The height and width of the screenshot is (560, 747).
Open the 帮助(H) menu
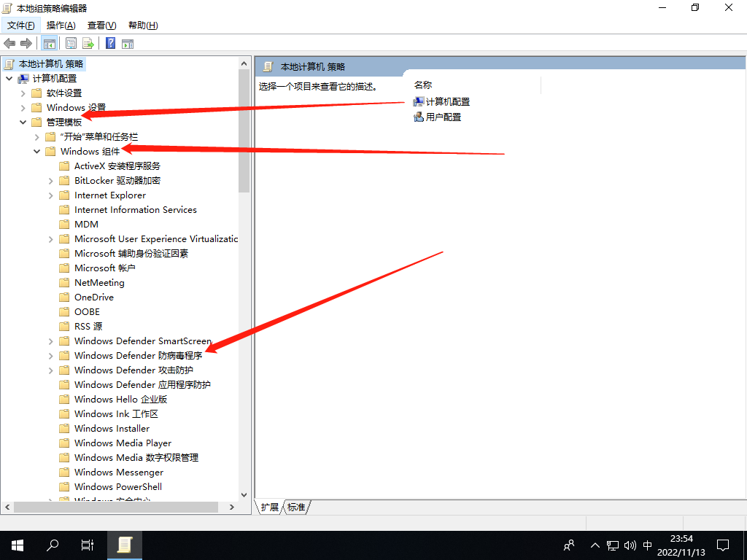pyautogui.click(x=143, y=26)
